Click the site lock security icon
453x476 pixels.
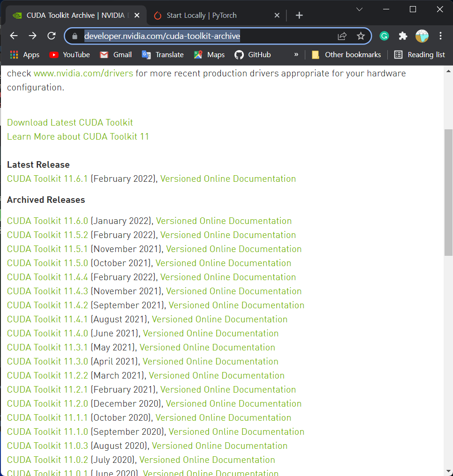click(75, 36)
